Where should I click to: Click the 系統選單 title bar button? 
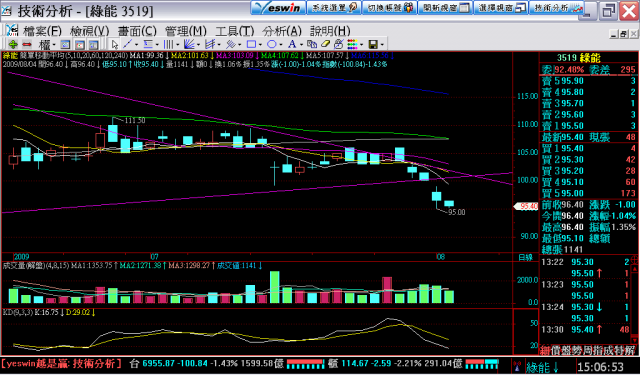point(334,8)
